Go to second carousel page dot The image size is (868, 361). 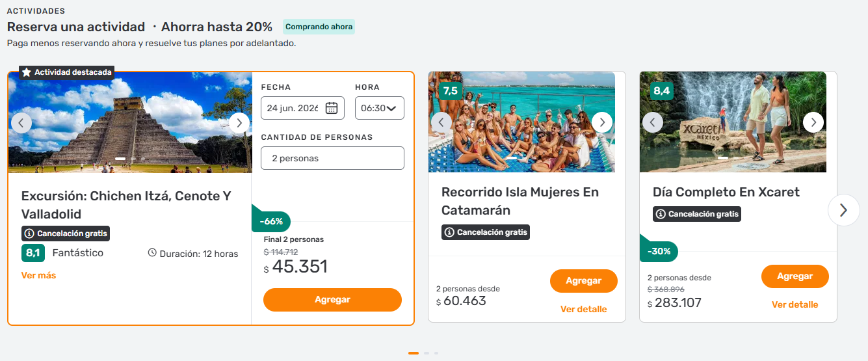coord(426,353)
